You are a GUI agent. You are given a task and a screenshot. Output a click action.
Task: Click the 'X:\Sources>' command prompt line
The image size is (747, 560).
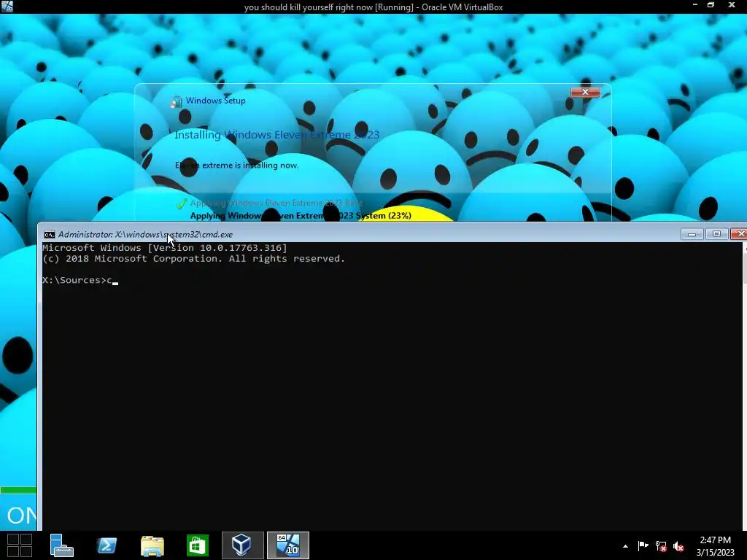tap(80, 280)
